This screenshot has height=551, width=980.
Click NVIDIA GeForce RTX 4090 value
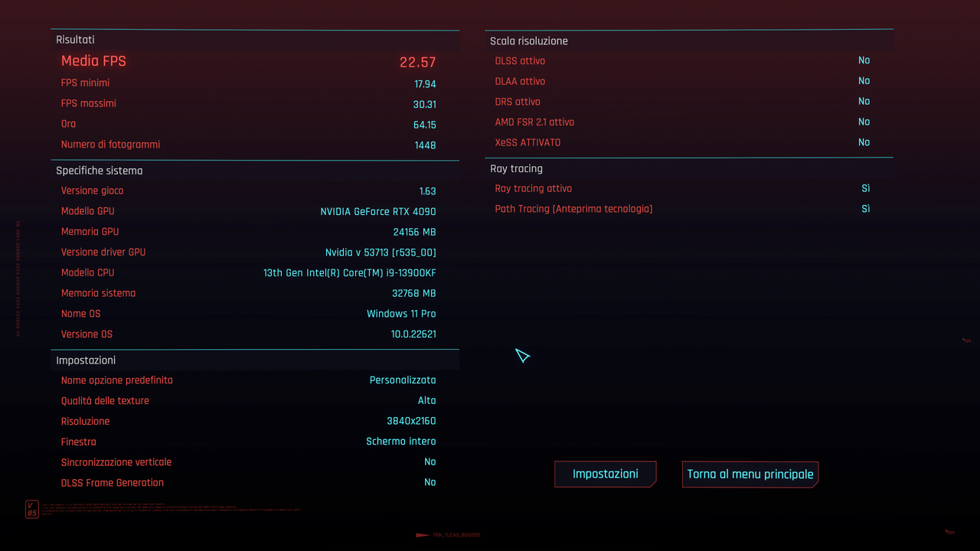(378, 212)
